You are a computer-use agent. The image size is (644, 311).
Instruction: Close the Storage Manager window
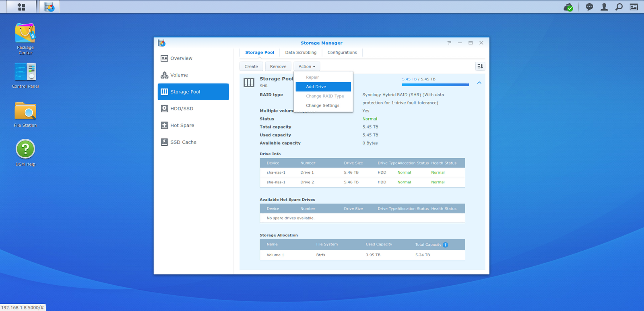[x=481, y=43]
